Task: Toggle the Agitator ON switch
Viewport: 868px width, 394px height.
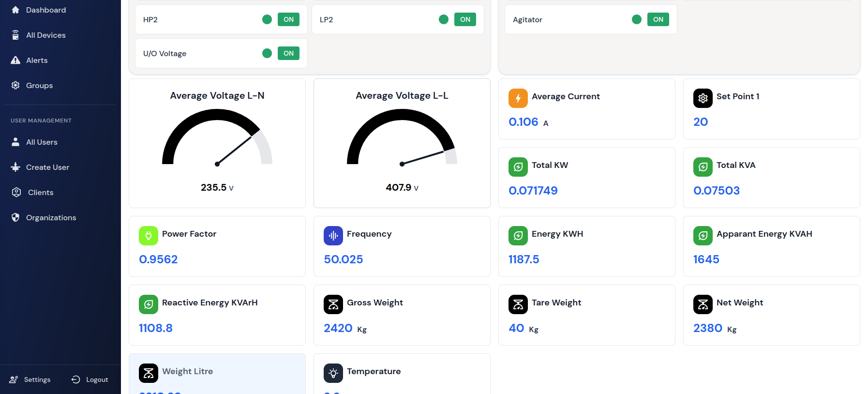Action: (x=658, y=19)
